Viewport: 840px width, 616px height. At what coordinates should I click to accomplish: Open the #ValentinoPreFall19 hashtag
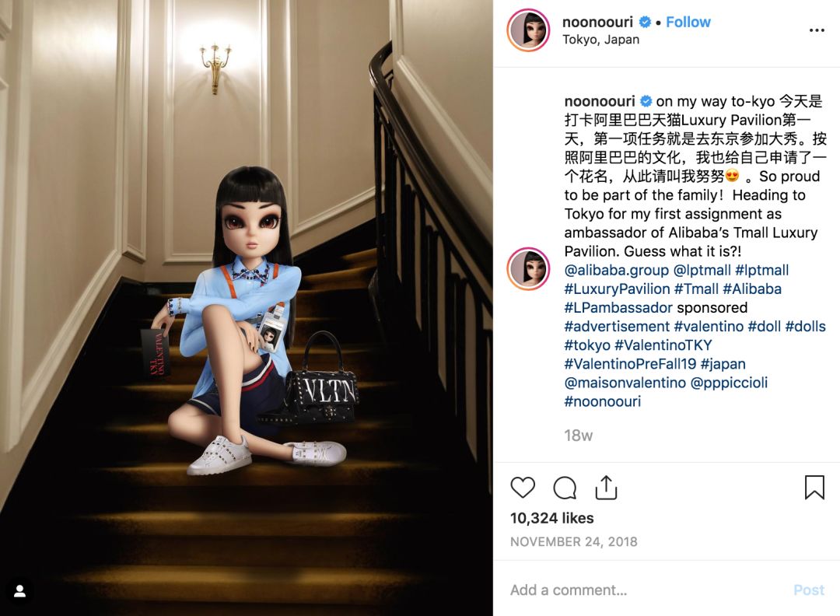pos(630,364)
